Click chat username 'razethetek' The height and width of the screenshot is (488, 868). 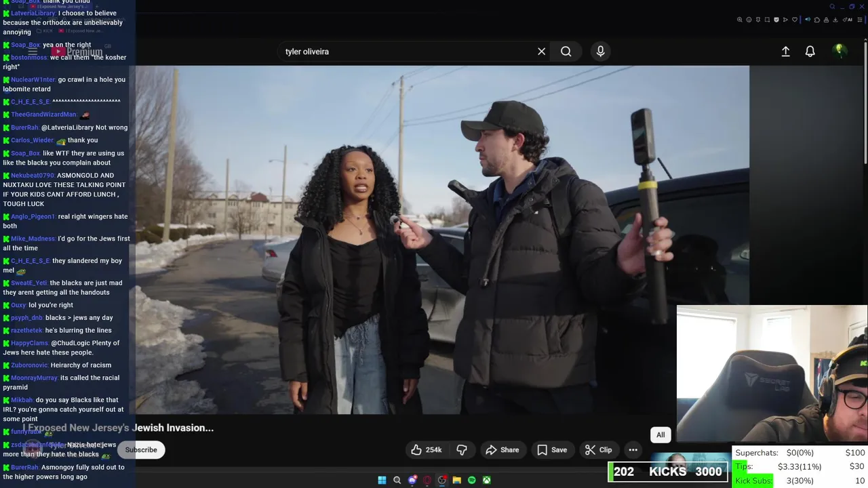[26, 331]
